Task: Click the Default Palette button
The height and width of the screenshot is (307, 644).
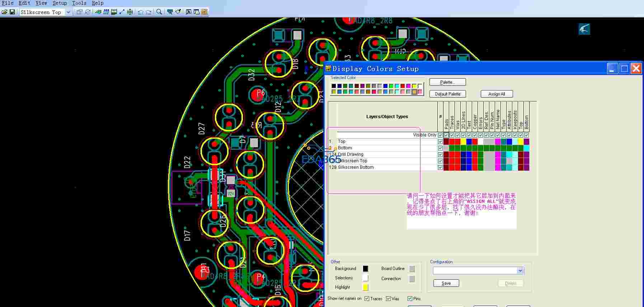Action: coord(447,94)
